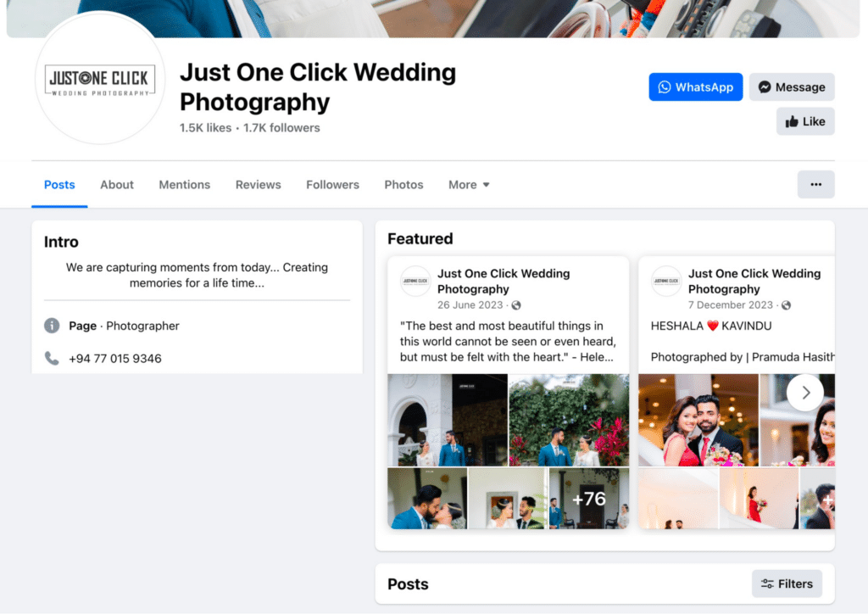The image size is (868, 614).
Task: Click the Just One Click Wedding Photography heading
Action: [x=318, y=87]
